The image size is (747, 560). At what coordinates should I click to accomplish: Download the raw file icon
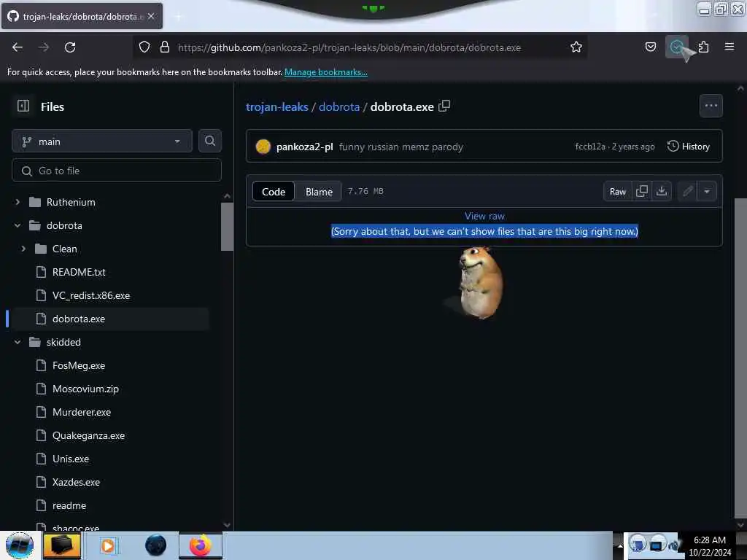pos(661,192)
